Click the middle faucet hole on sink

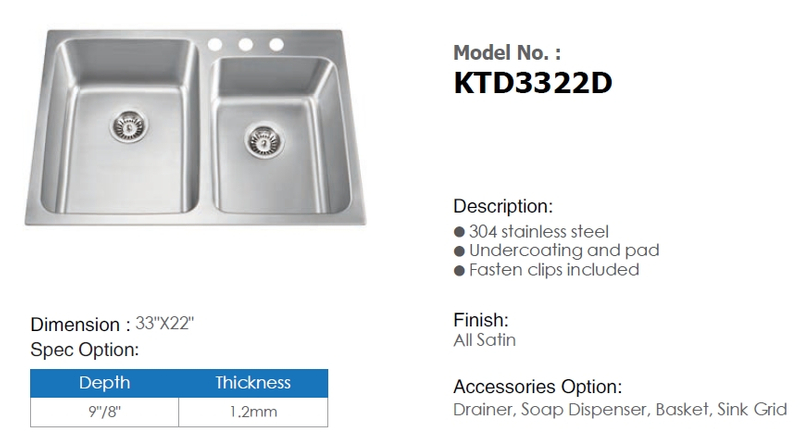click(245, 44)
